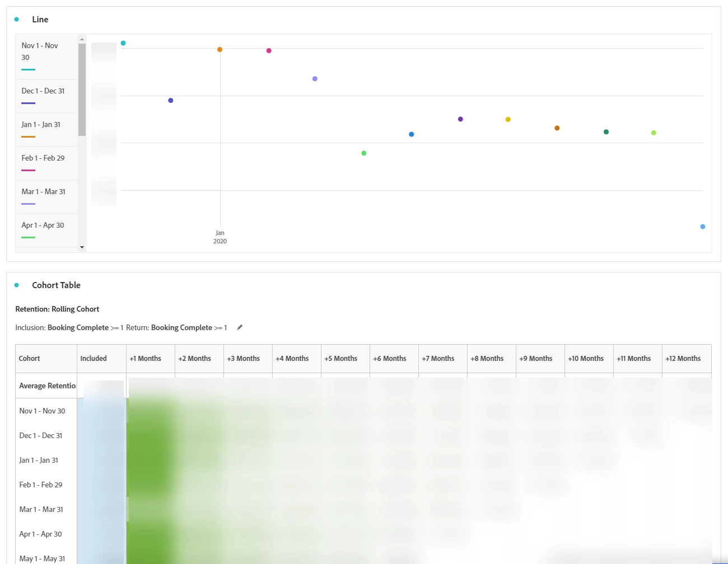Screen dimensions: 728x564
Task: Click the Dec 1 - Dec 31 table row label
Action: 41,435
